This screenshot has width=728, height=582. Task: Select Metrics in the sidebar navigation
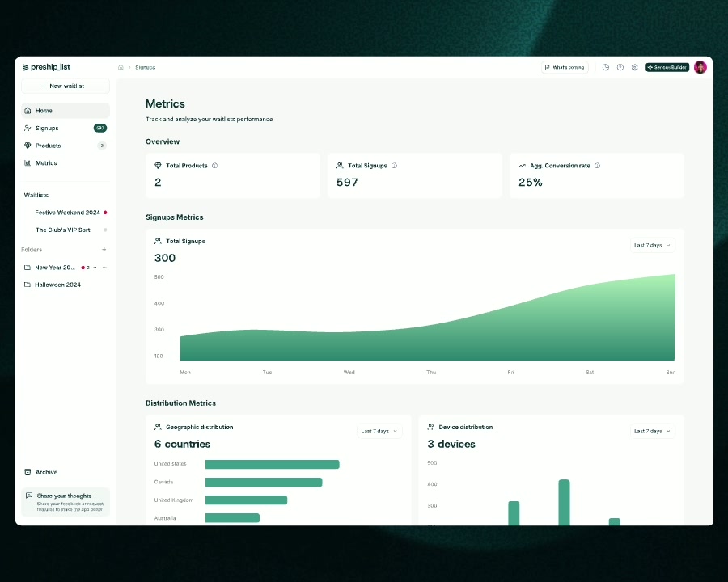[x=46, y=163]
